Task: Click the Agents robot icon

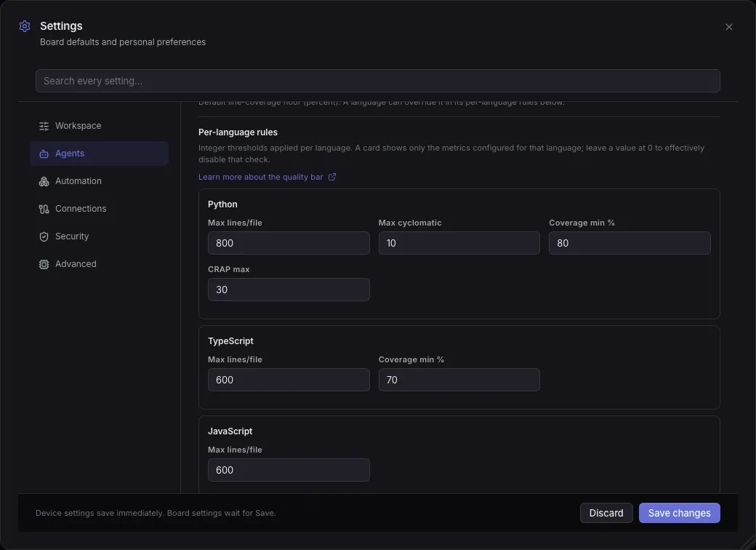Action: coord(44,154)
